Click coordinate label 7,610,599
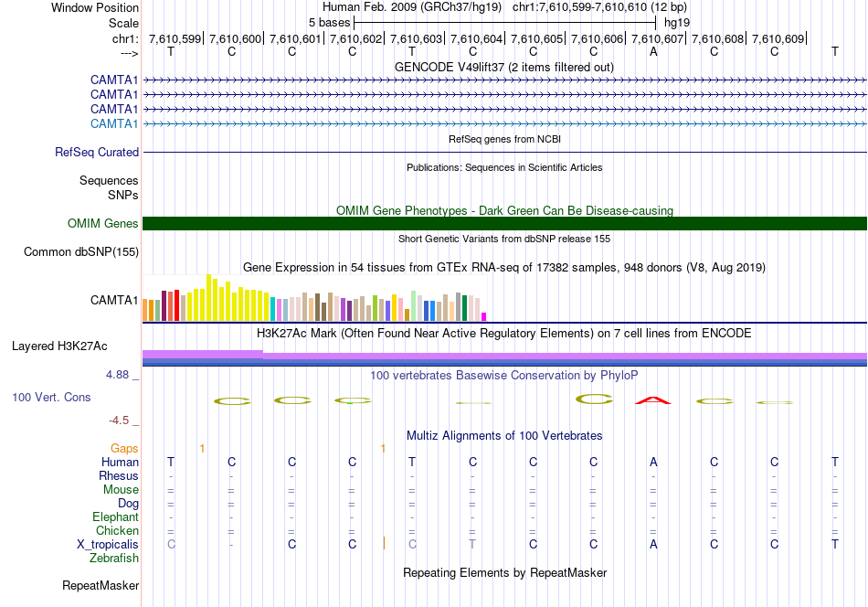Viewport: 868px width, 607px height. click(175, 38)
